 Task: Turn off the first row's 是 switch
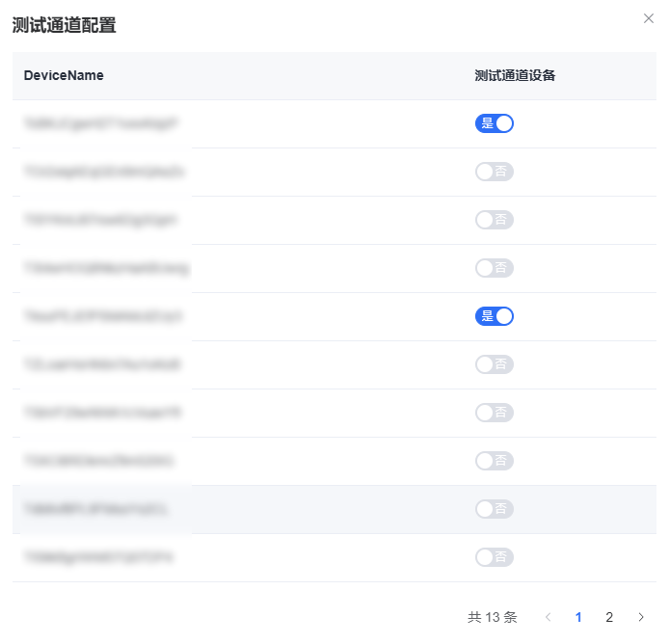click(495, 123)
